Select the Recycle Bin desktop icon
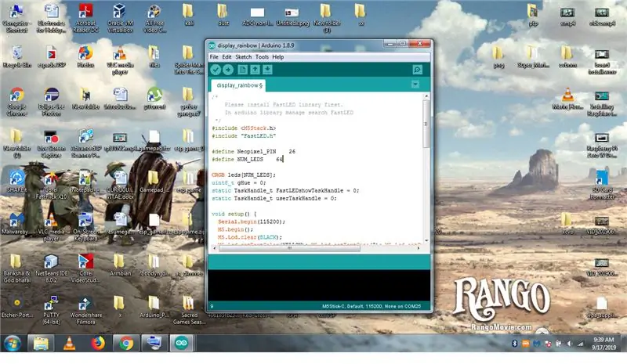The image size is (627, 364). tap(16, 56)
